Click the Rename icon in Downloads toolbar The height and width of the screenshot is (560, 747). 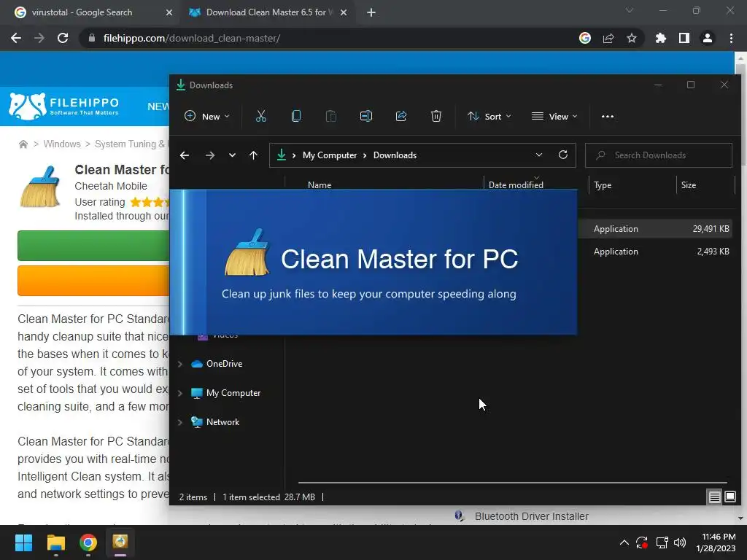point(366,116)
